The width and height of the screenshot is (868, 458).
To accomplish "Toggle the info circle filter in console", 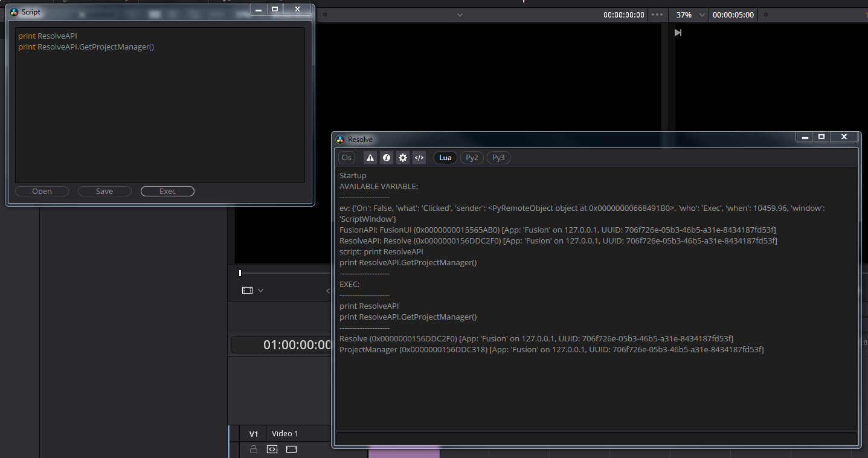I will coord(387,158).
